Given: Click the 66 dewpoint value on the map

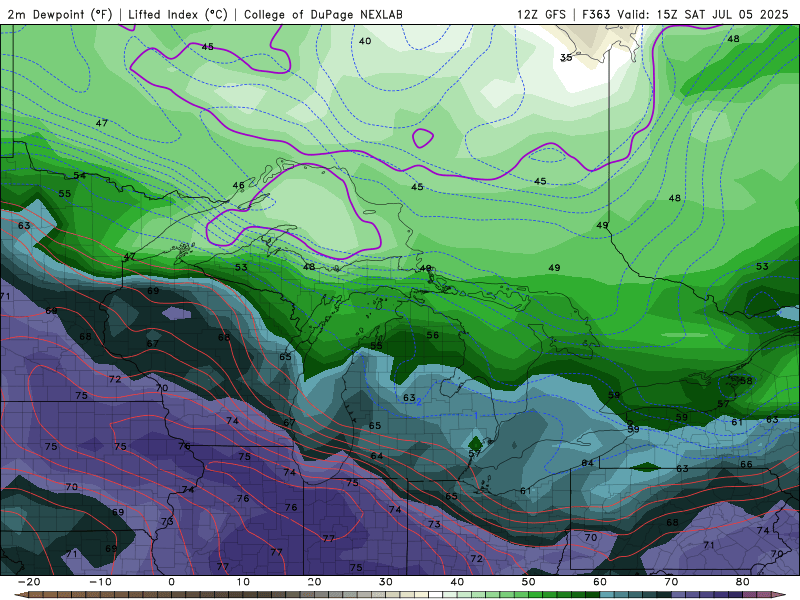Looking at the screenshot, I should [x=746, y=464].
